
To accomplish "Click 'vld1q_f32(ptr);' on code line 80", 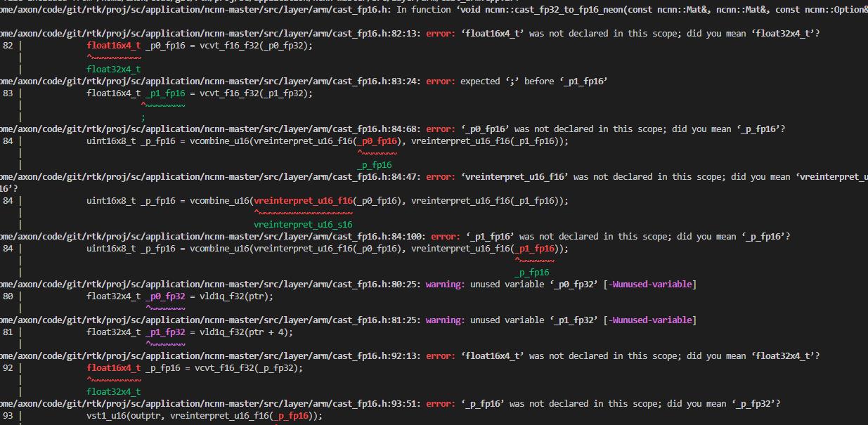I will (x=237, y=296).
